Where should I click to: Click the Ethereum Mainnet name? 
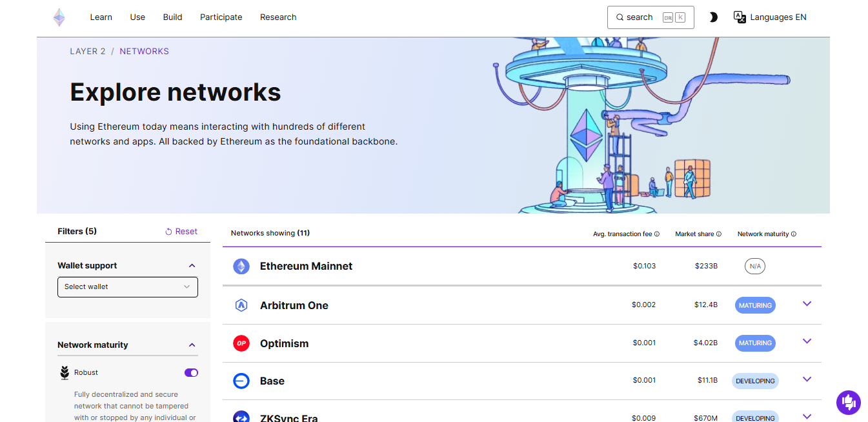(x=306, y=266)
